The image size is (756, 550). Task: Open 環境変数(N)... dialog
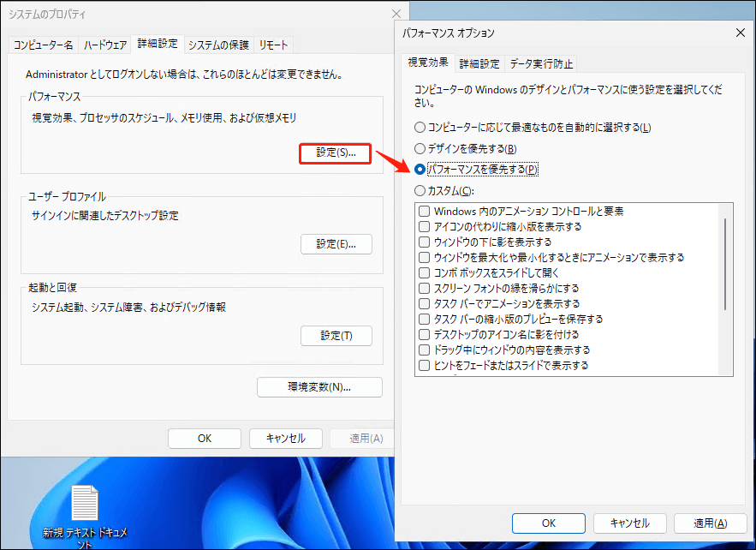tap(319, 387)
